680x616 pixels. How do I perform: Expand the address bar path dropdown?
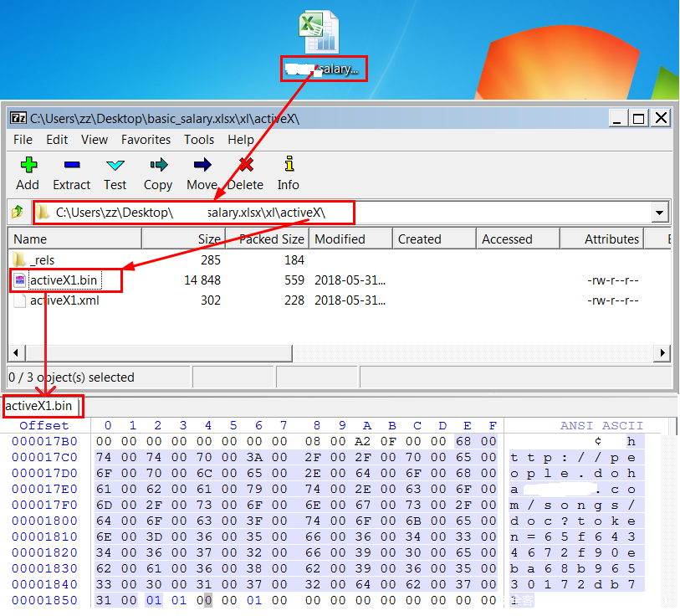click(x=658, y=213)
